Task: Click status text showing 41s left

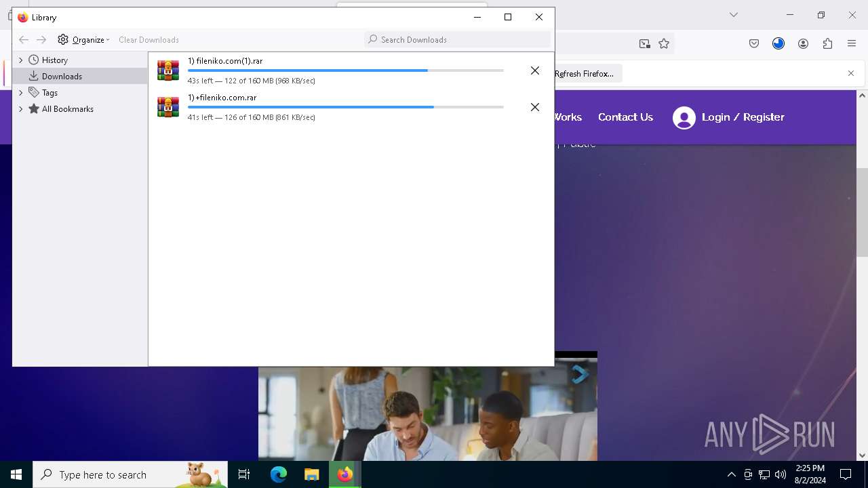Action: pyautogui.click(x=252, y=117)
